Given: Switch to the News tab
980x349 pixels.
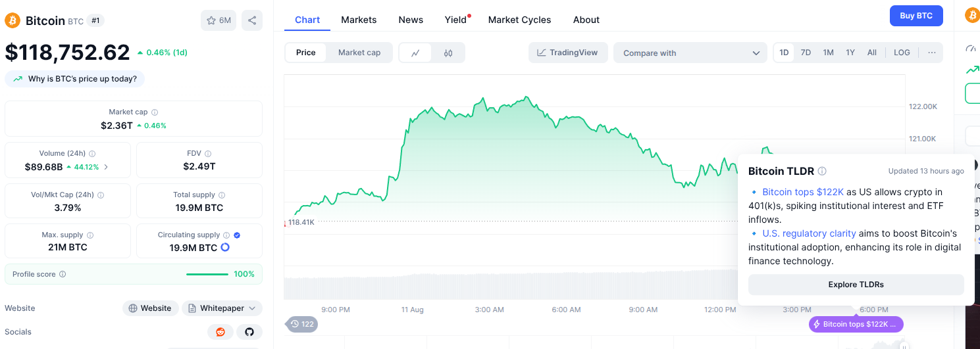Looking at the screenshot, I should [411, 20].
